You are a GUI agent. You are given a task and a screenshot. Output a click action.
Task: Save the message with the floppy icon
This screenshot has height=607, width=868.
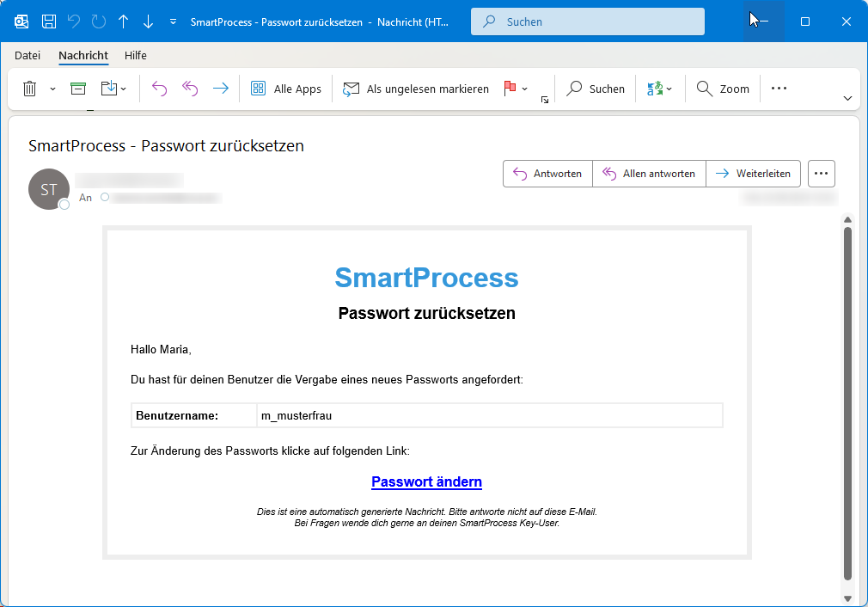49,21
